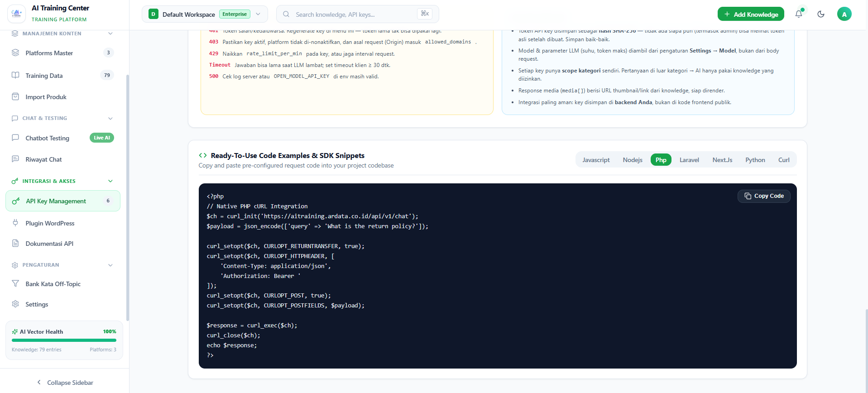
Task: Open the Default Workspace dropdown
Action: pyautogui.click(x=205, y=14)
